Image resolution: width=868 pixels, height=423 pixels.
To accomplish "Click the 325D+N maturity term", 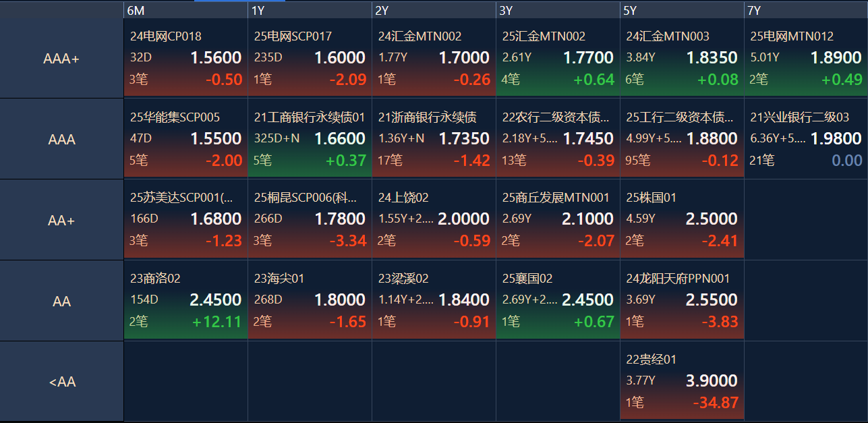I will pyautogui.click(x=277, y=139).
